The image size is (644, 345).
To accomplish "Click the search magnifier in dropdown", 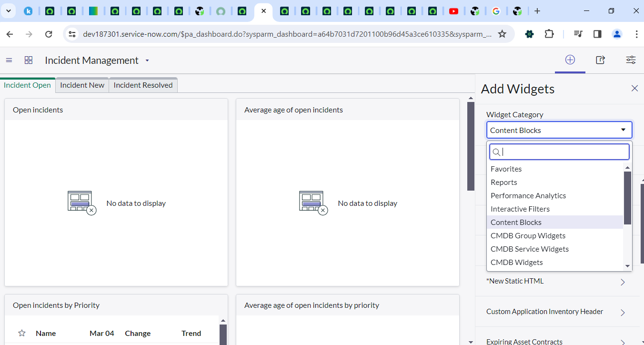I will [496, 152].
